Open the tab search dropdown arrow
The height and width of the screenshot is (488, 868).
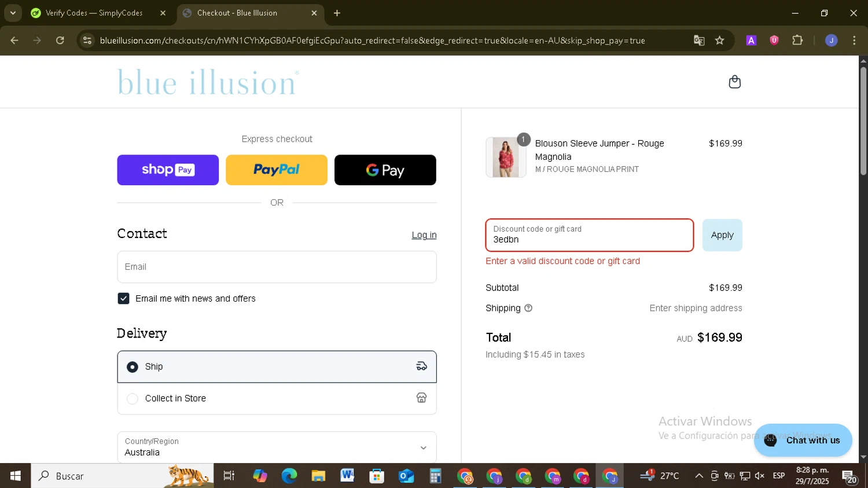point(13,13)
